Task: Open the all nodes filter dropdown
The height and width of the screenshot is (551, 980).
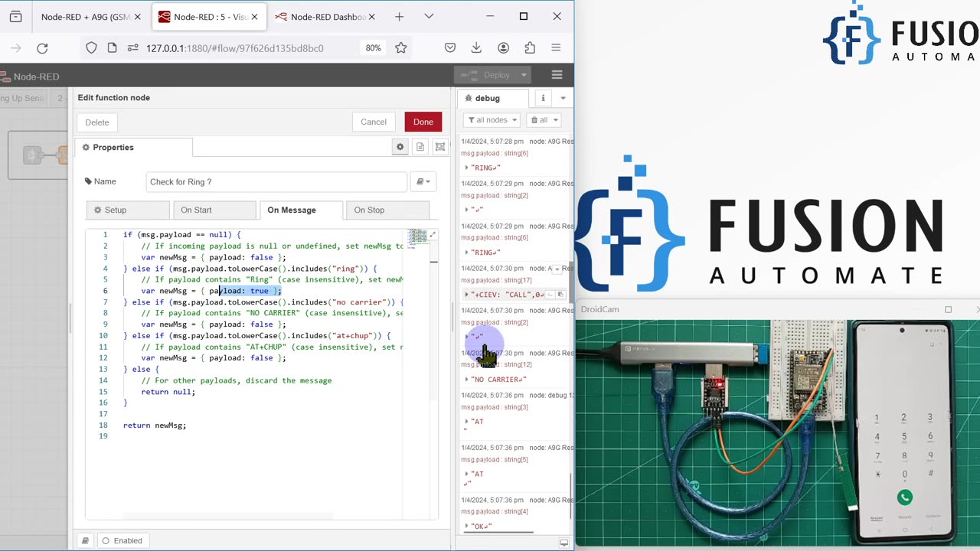Action: pyautogui.click(x=492, y=120)
